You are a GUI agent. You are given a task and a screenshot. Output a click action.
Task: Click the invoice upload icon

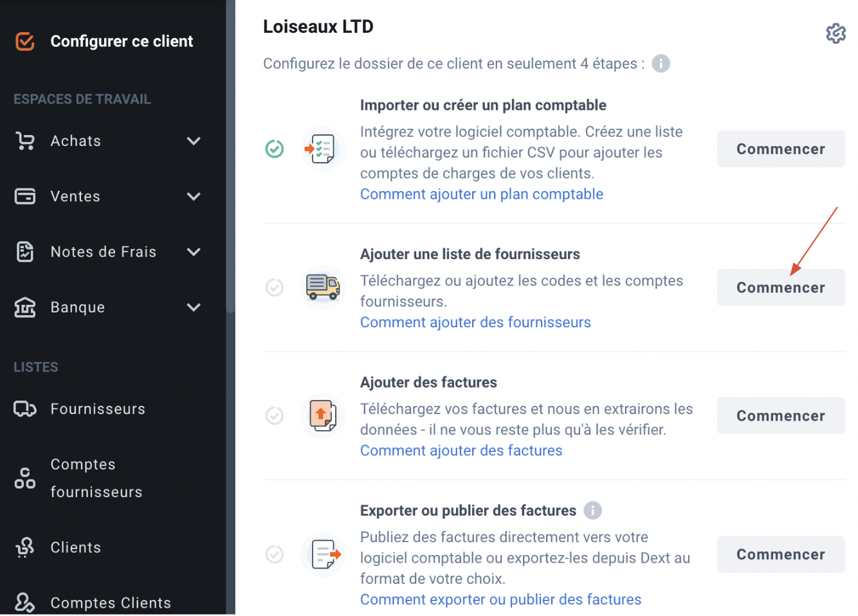tap(323, 415)
